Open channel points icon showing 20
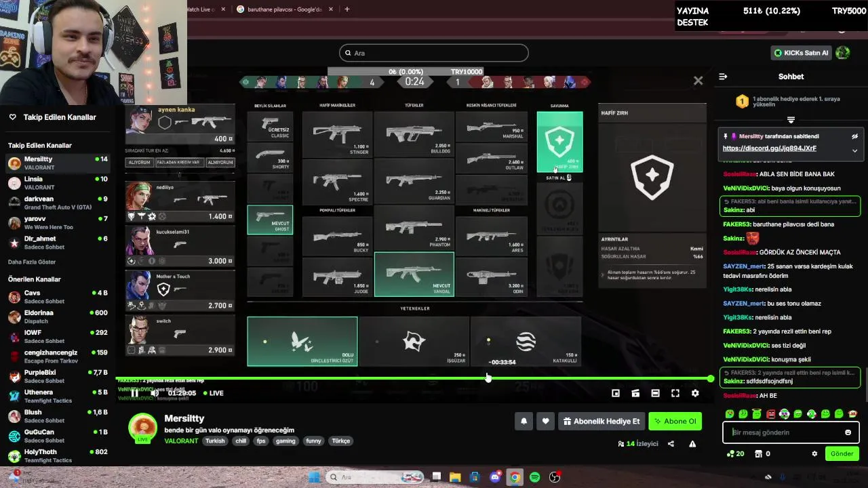 (735, 454)
